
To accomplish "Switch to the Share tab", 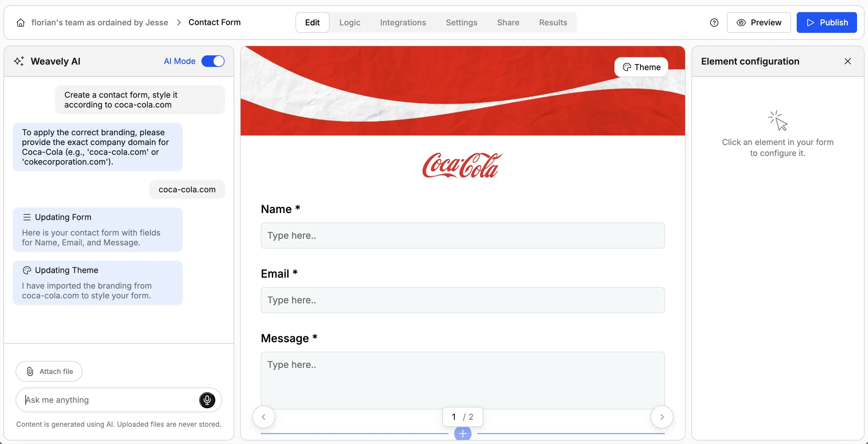I will [x=508, y=22].
